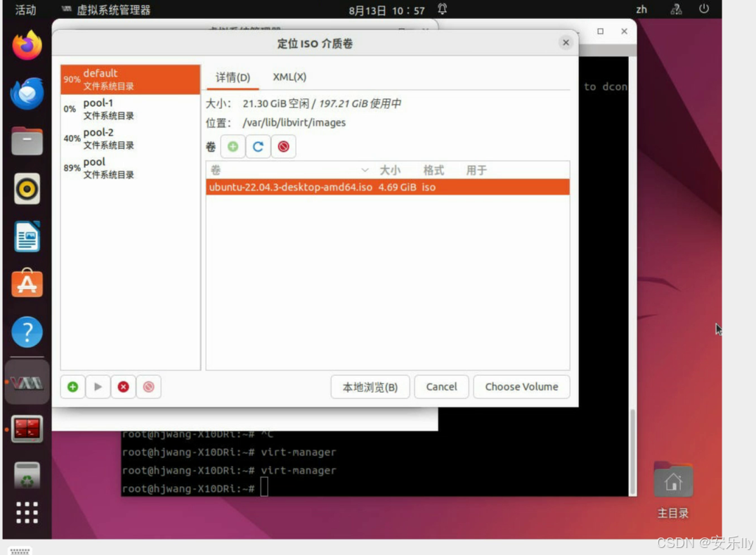This screenshot has width=756, height=555.
Task: Open the date and time 8月13日 menu
Action: [386, 10]
